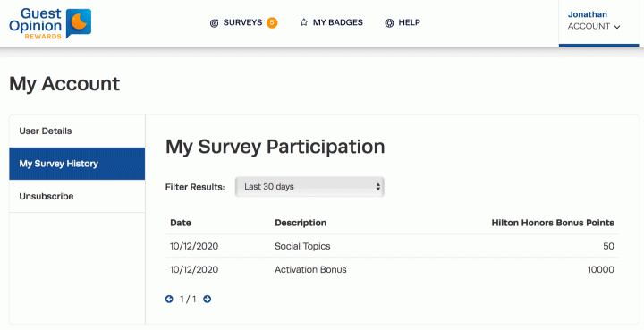
Task: Select the My Survey History tab
Action: tap(77, 164)
